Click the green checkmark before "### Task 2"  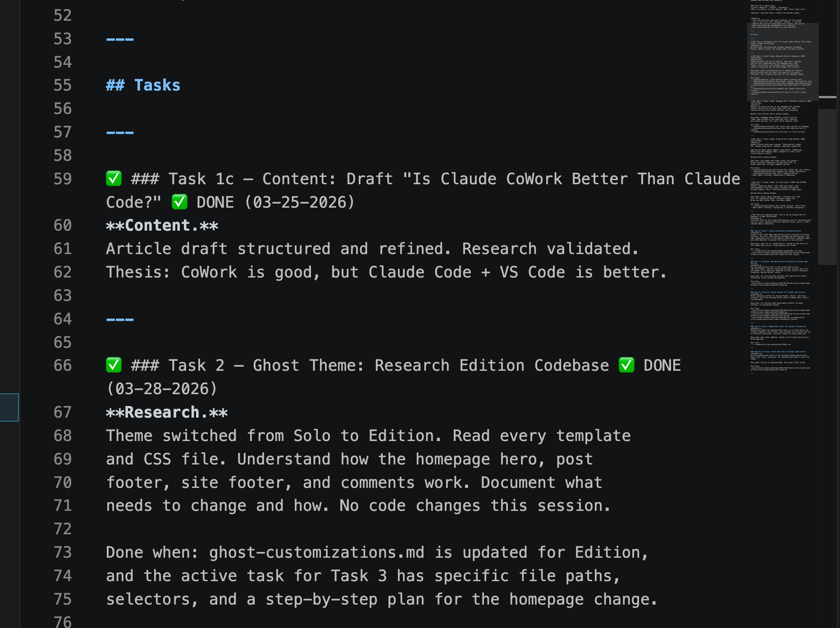[114, 365]
